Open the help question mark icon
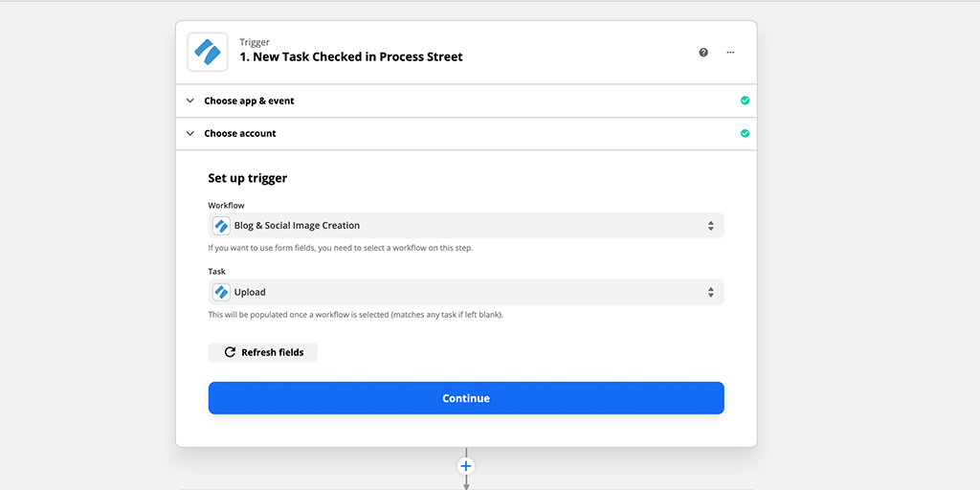 pos(703,53)
